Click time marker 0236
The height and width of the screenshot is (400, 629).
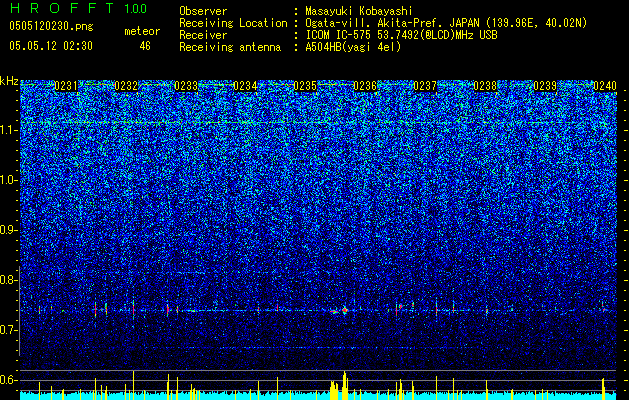coord(365,86)
